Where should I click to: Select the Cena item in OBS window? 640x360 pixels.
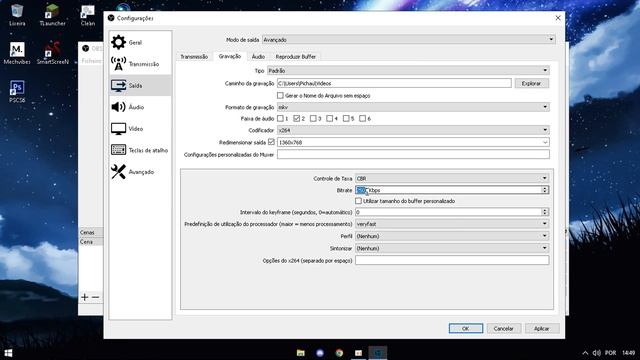(91, 242)
